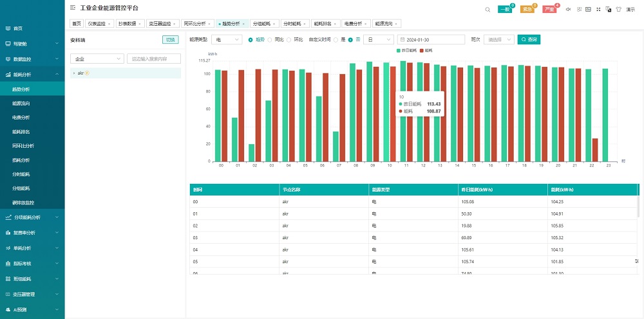Toggle fullscreen mode icon in header
Image resolution: width=644 pixels, height=319 pixels.
coord(598,9)
